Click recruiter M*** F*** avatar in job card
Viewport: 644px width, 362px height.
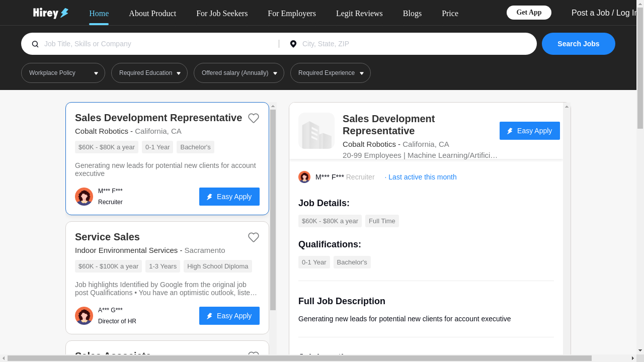[x=84, y=197]
